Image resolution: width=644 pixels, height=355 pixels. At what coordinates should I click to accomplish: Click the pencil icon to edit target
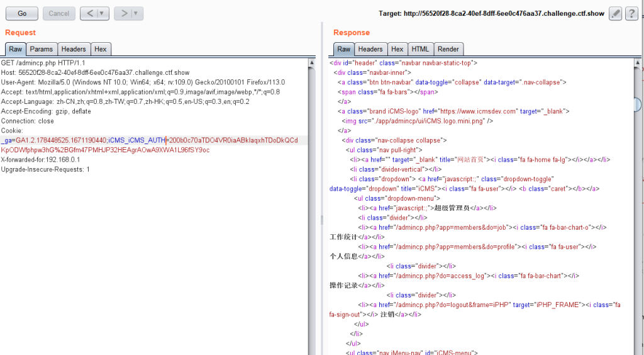pyautogui.click(x=616, y=13)
